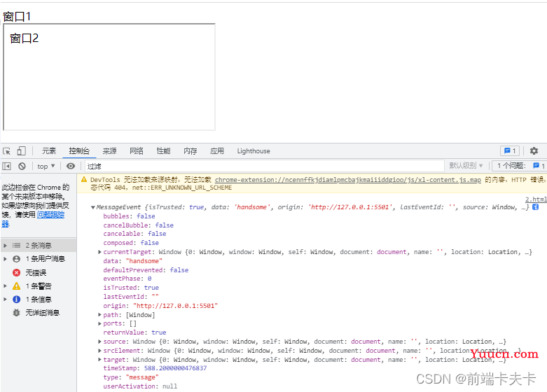Click the warning triangle icon in sidebar
The width and height of the screenshot is (547, 392).
(x=16, y=286)
